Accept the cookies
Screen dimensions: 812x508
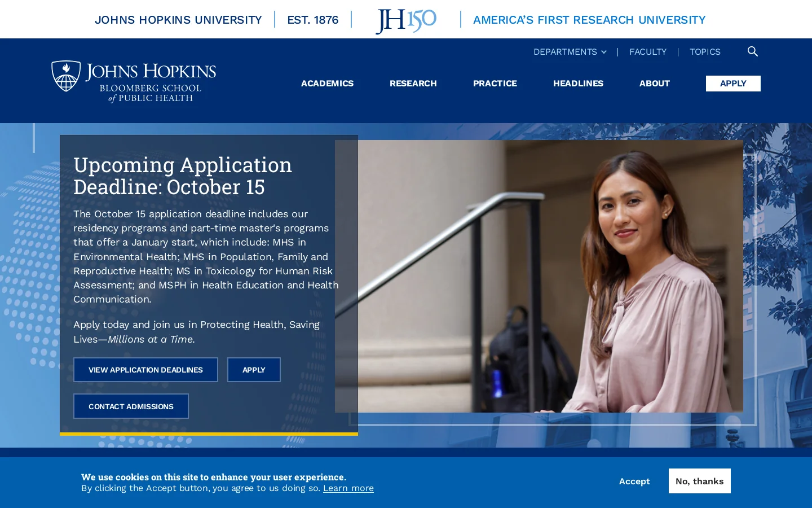[x=634, y=481]
